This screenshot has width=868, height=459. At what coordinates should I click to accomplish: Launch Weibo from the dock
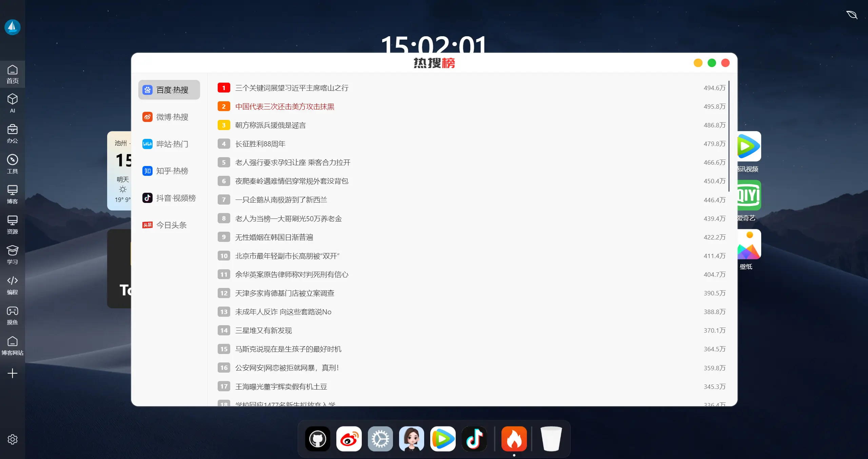[x=349, y=439]
